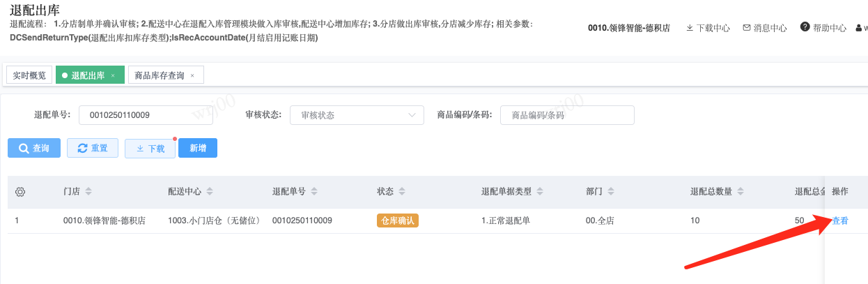Sort by 退配总数量 column

pyautogui.click(x=741, y=192)
